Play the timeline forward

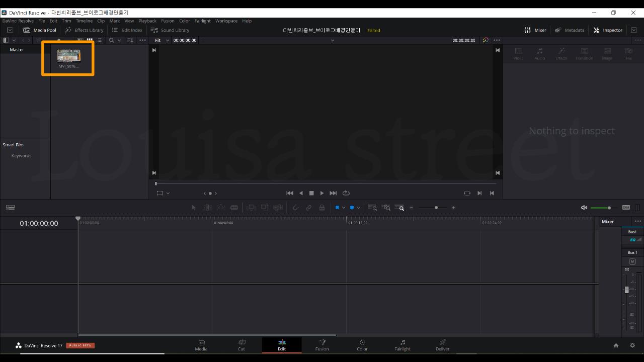[x=322, y=193]
